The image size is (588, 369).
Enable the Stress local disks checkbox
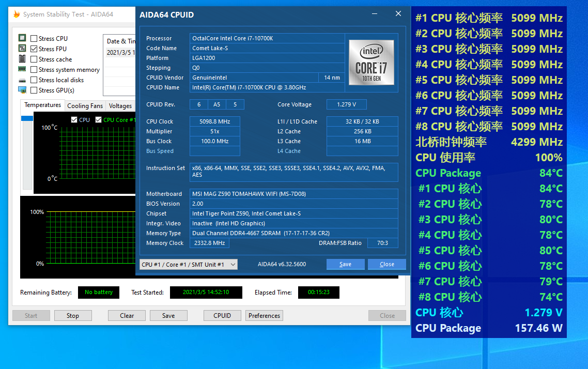pyautogui.click(x=34, y=80)
